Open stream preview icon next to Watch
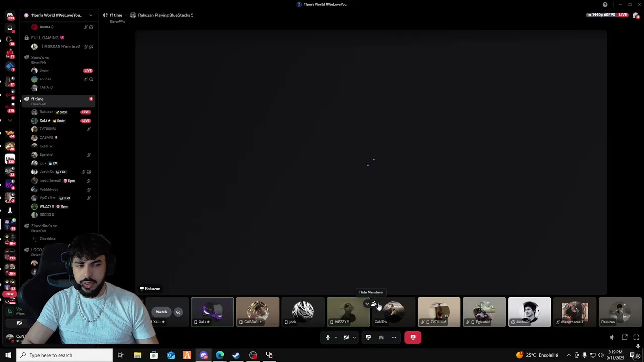 178,312
